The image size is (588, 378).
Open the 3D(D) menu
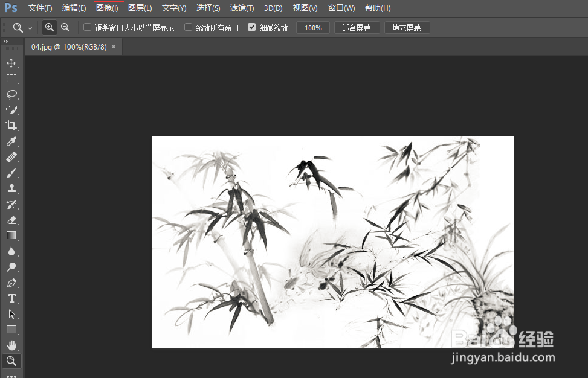(x=273, y=8)
